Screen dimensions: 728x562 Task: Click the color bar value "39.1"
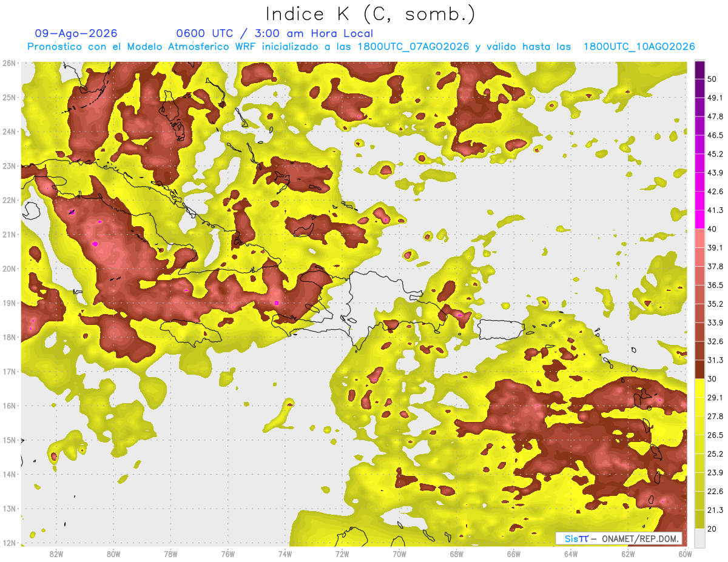point(715,247)
